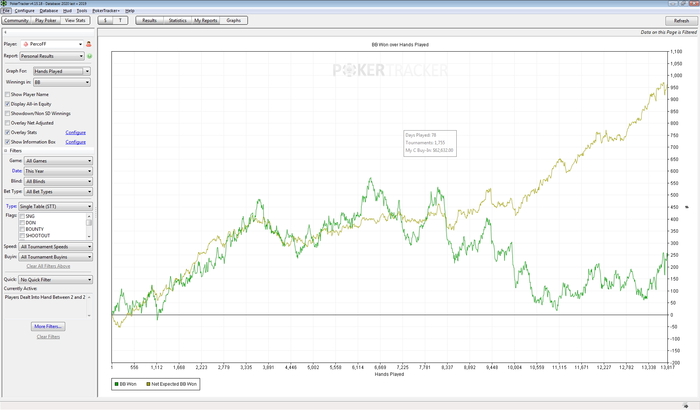Collapse the Filters section toggle
The image size is (700, 410).
5,151
